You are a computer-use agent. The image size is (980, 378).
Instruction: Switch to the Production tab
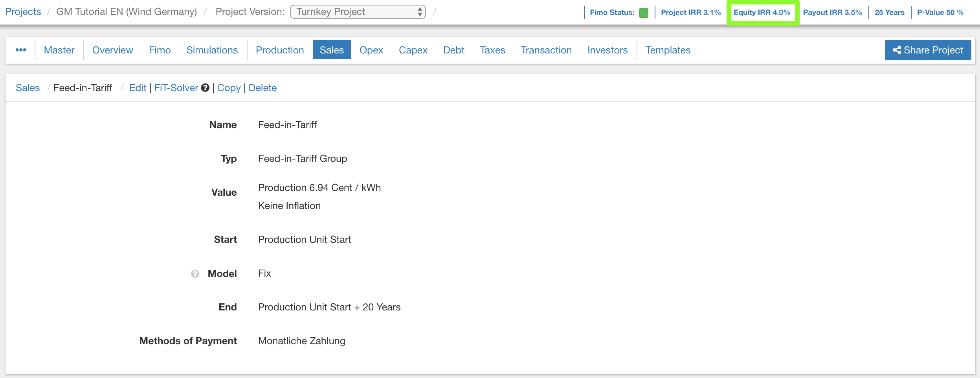point(279,50)
